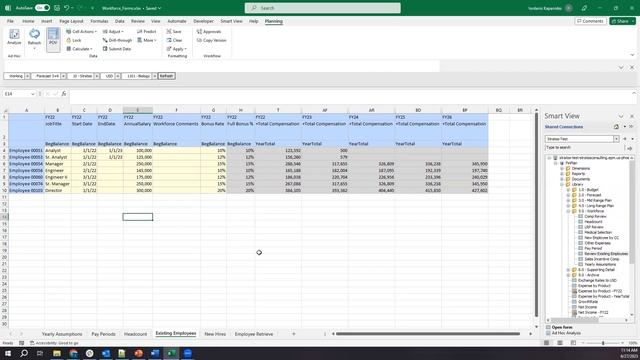Select the Employee Retrieve sheet tab
This screenshot has width=640, height=360.
click(x=254, y=334)
